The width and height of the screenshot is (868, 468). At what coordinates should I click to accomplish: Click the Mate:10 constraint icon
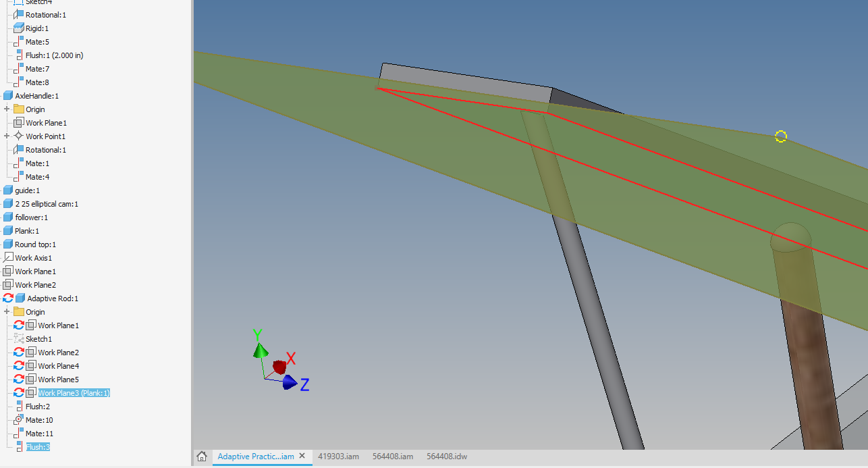tap(20, 419)
